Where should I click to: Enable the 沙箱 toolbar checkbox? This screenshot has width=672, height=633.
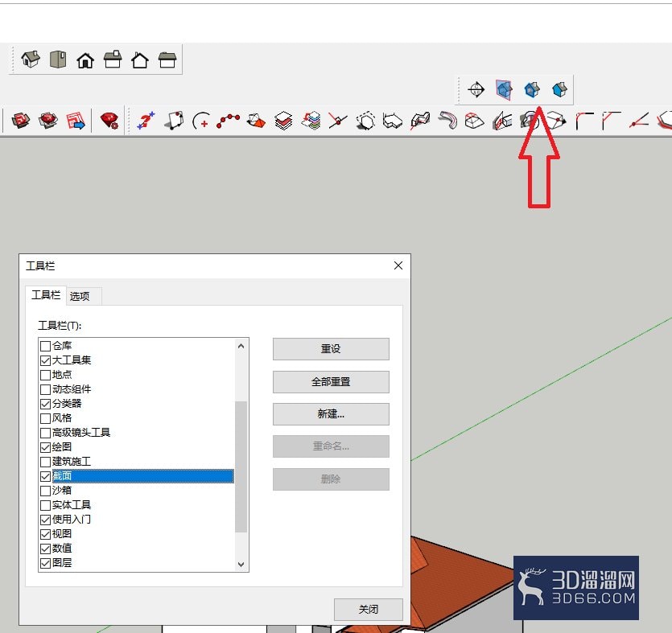(45, 491)
